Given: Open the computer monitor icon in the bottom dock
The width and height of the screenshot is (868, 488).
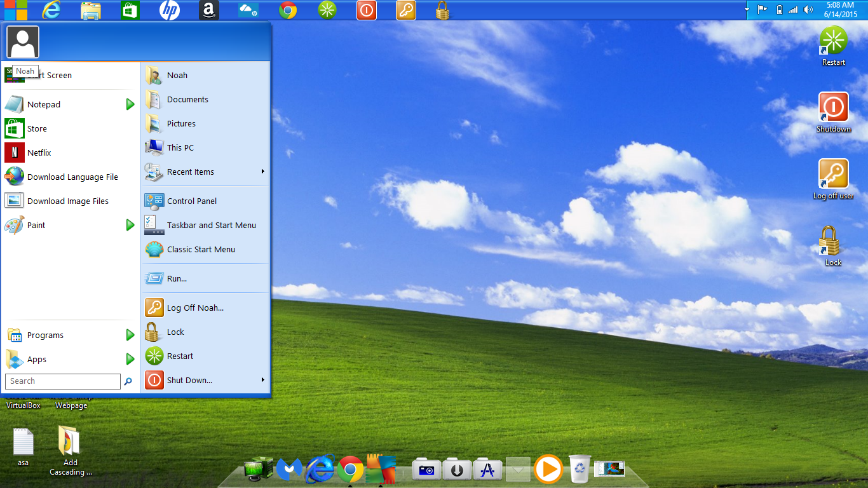Looking at the screenshot, I should point(258,470).
